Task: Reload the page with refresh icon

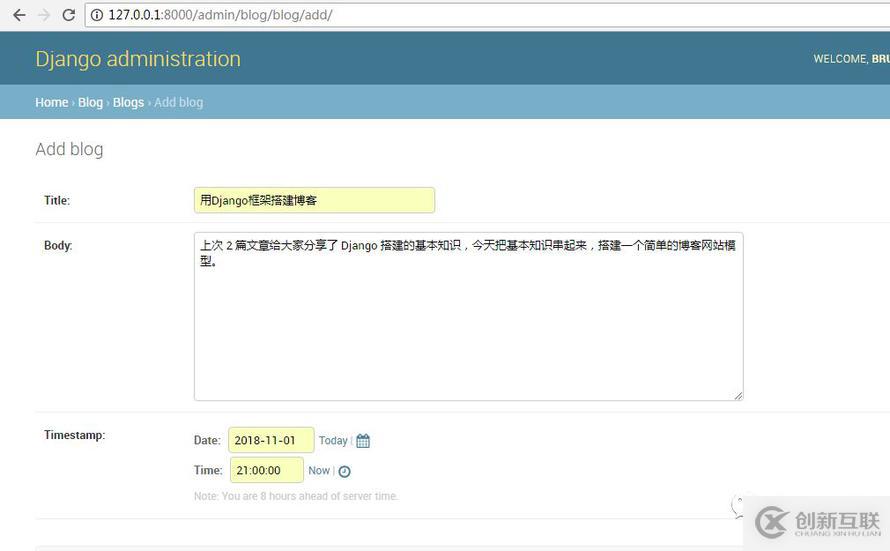Action: tap(69, 15)
